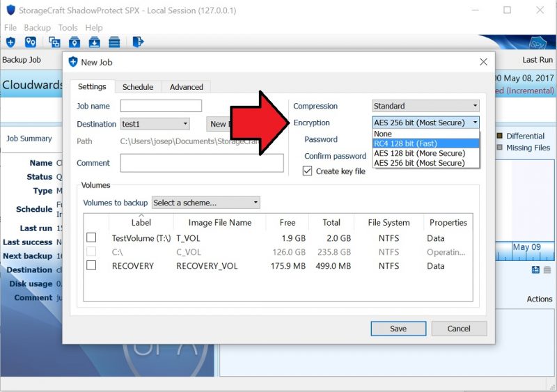Click the Comment text box
557x392 pixels.
pos(202,163)
